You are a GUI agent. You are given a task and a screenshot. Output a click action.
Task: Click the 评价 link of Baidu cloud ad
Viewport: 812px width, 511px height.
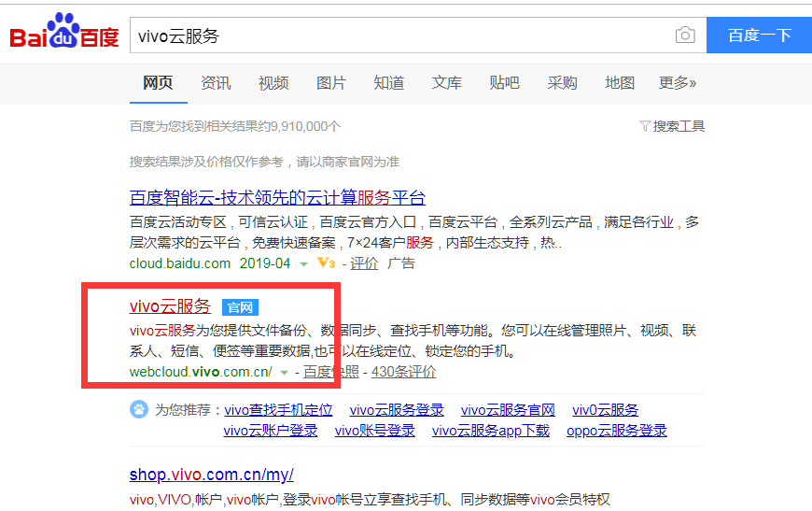click(x=364, y=263)
